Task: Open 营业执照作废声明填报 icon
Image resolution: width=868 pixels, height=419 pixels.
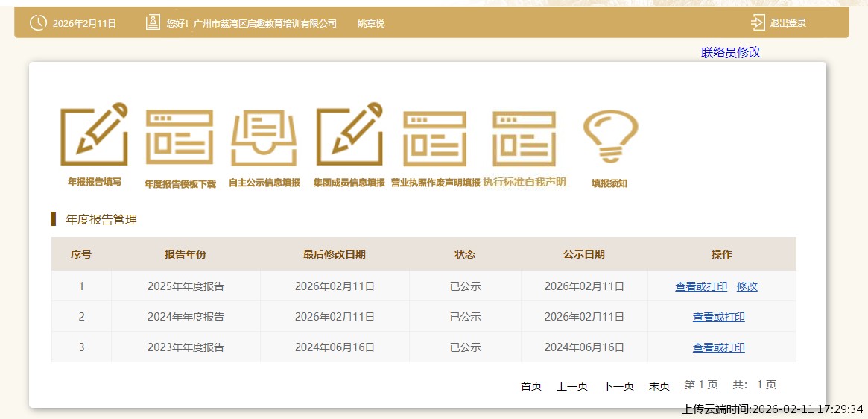Action: [435, 139]
